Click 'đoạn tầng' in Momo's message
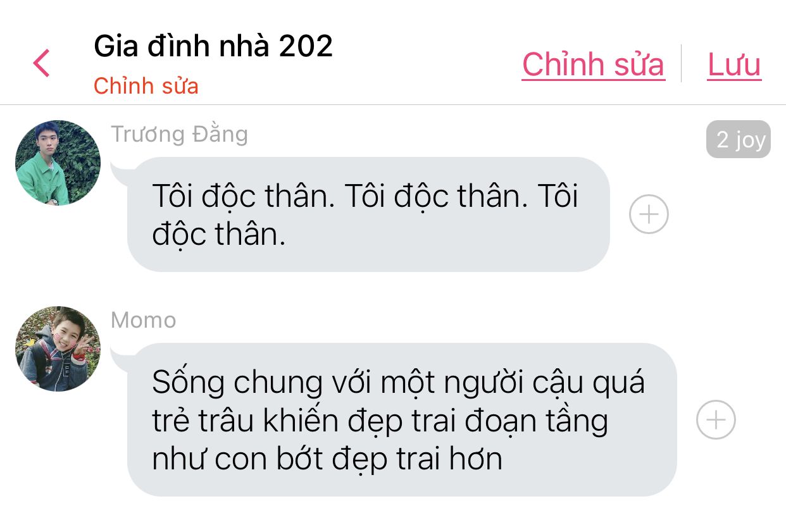Viewport: 786px width, 532px height. [537, 421]
